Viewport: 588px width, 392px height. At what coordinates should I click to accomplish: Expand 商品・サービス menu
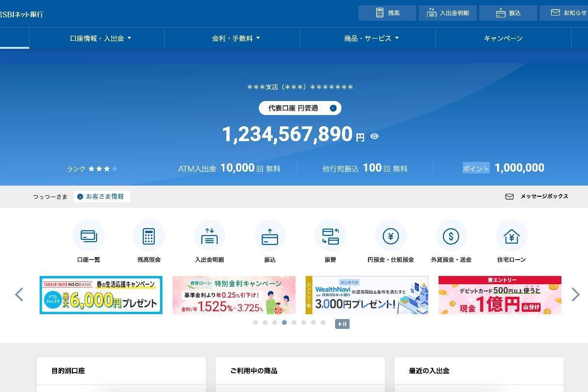click(371, 38)
